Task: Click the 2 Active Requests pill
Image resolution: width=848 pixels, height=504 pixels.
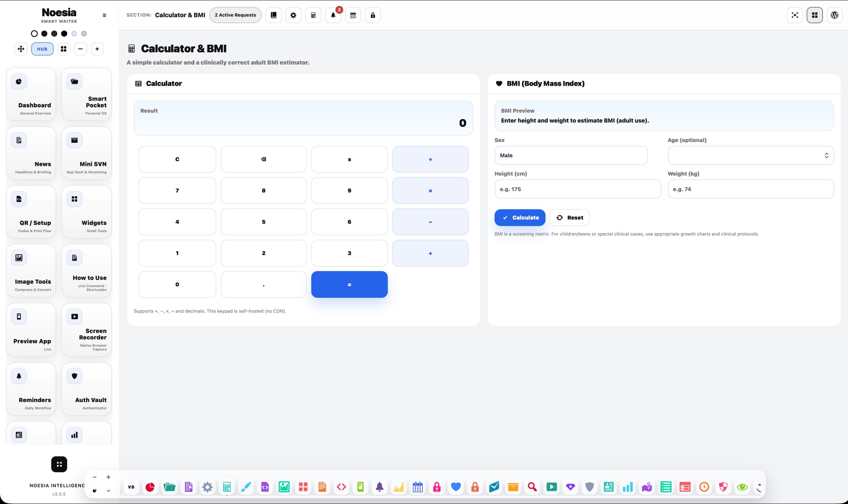Action: click(x=235, y=15)
